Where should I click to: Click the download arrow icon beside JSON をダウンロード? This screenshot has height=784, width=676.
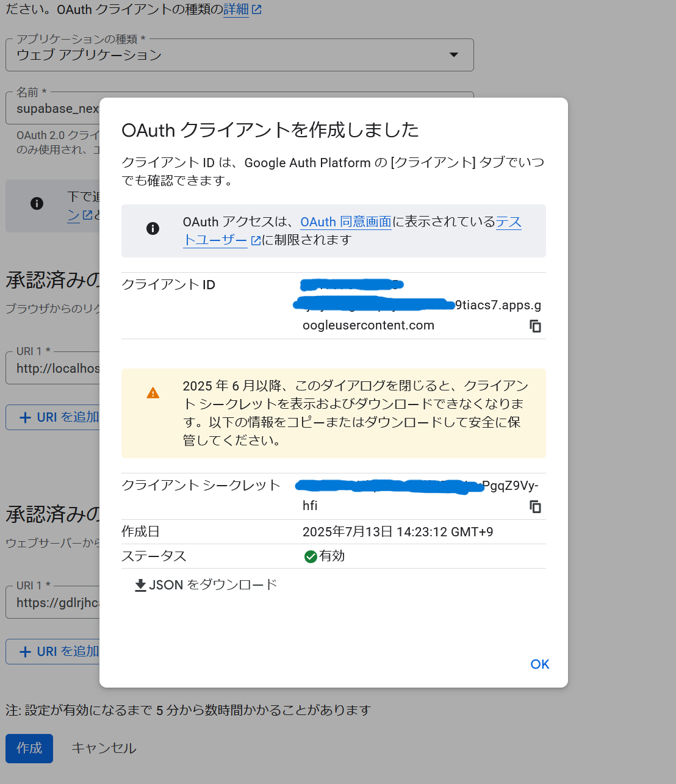[x=140, y=586]
